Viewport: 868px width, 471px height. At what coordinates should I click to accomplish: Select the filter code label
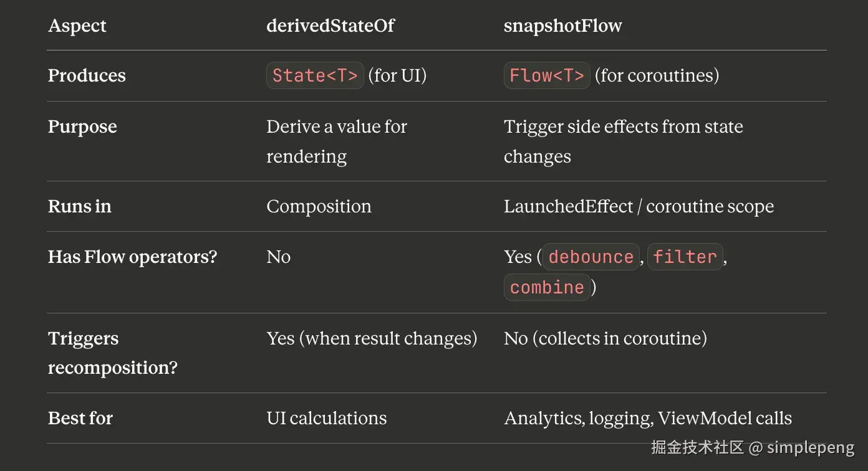pos(685,257)
